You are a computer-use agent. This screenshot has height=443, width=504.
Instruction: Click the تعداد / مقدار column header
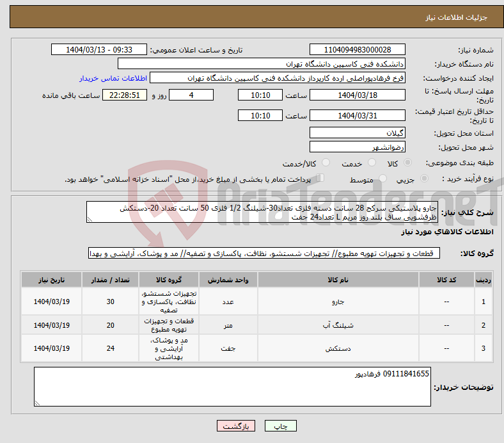click(x=110, y=280)
